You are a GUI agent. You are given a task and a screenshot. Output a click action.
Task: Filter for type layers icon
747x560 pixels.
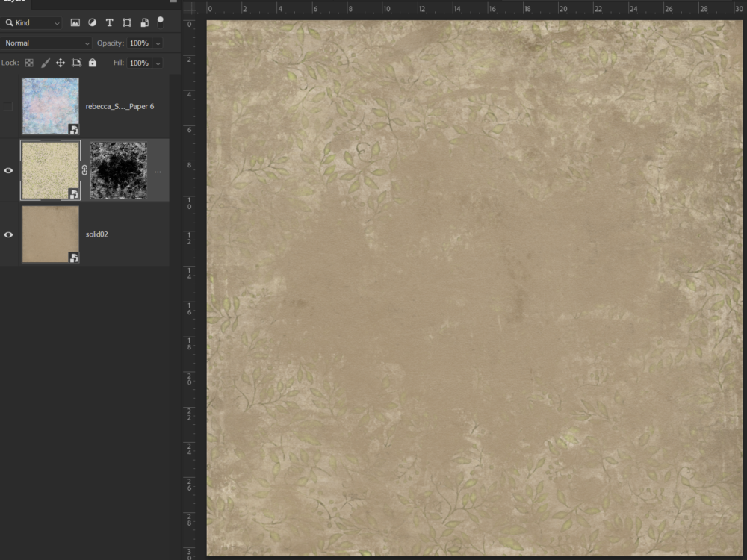(x=110, y=22)
